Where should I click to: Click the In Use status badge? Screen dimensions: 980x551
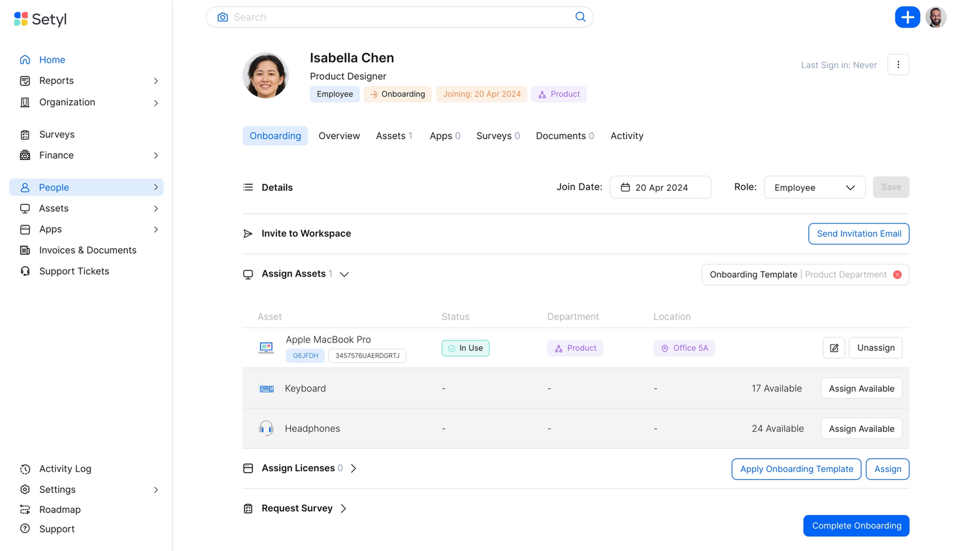click(x=465, y=348)
